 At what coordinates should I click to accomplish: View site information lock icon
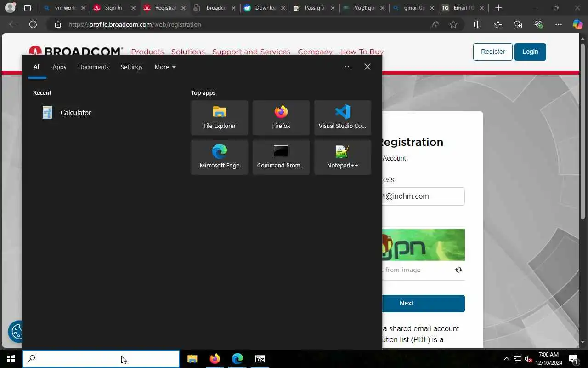tap(58, 24)
